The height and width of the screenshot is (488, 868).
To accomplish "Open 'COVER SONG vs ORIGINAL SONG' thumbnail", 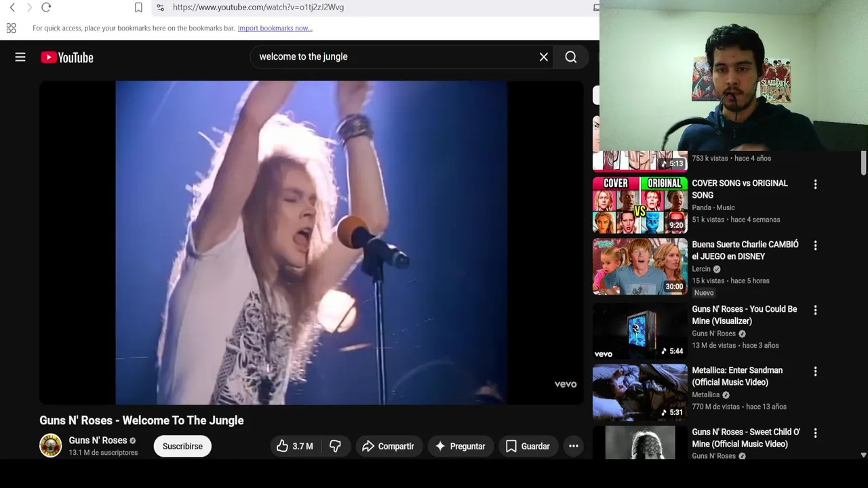I will (x=640, y=205).
